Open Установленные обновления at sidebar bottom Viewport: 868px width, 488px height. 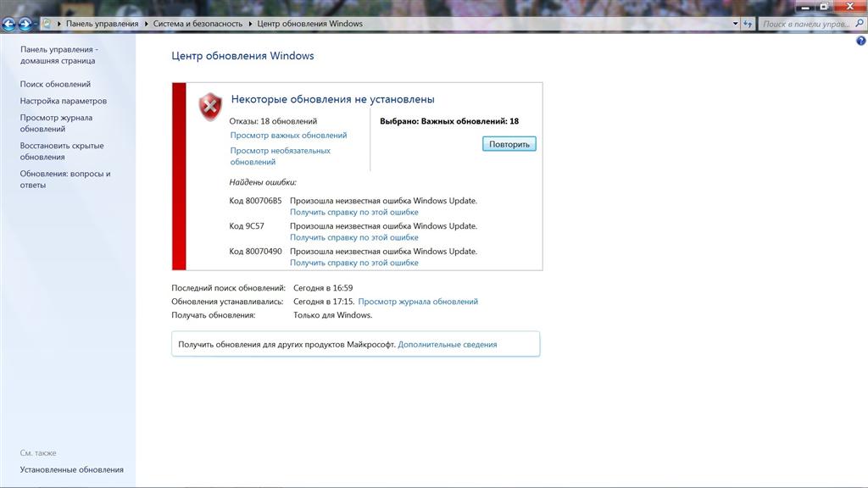pos(72,469)
